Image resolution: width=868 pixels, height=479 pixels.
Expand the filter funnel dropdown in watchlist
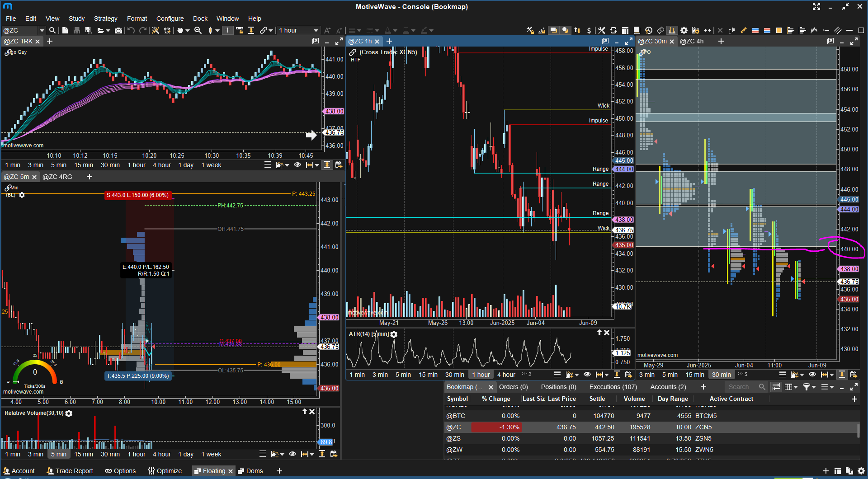coord(814,387)
